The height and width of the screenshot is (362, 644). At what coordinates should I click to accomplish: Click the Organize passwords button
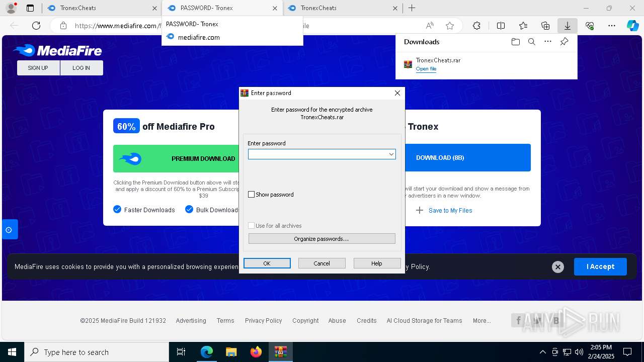321,239
